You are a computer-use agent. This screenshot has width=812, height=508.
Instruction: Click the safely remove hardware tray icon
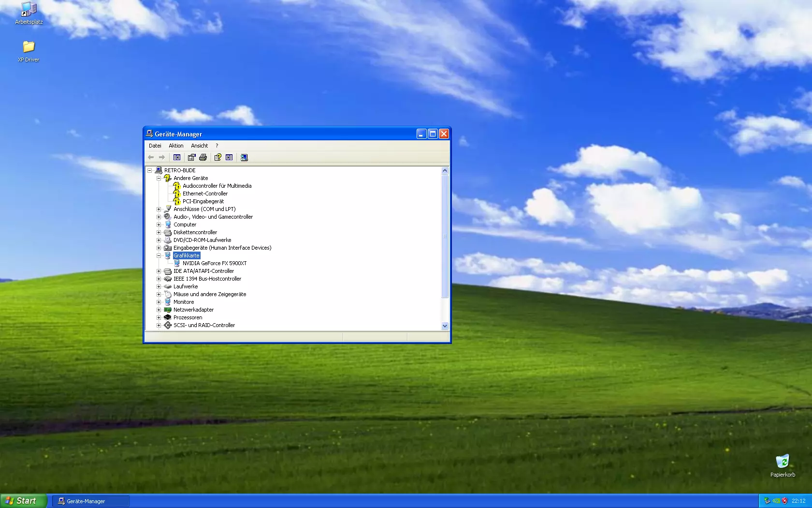pos(767,501)
